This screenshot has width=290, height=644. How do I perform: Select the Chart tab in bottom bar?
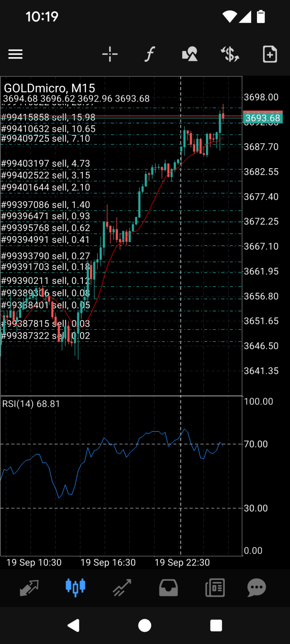[x=75, y=587]
